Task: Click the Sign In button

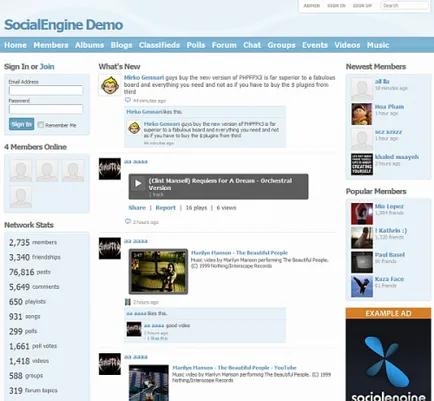Action: [21, 124]
